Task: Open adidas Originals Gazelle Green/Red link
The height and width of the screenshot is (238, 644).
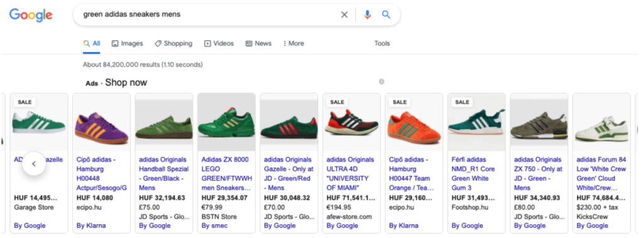Action: [x=289, y=173]
